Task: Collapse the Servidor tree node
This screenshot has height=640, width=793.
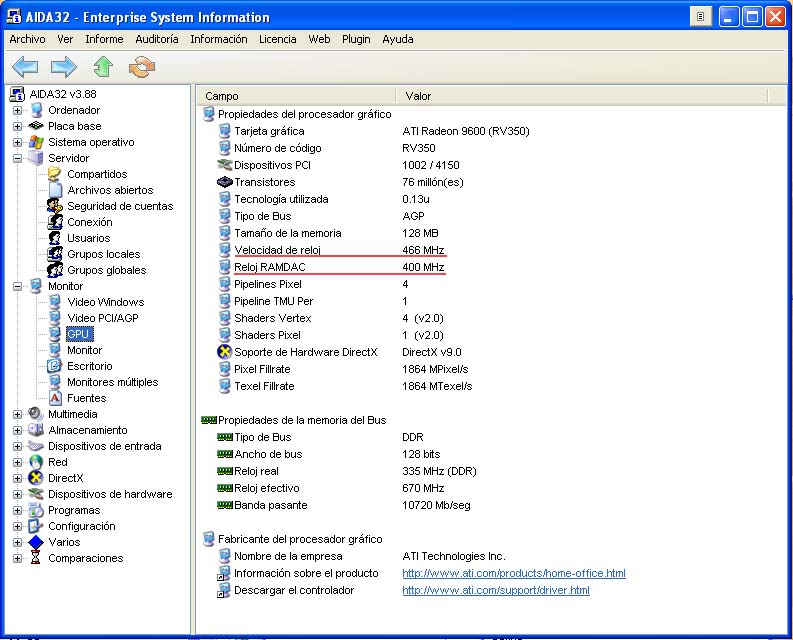Action: pyautogui.click(x=17, y=158)
